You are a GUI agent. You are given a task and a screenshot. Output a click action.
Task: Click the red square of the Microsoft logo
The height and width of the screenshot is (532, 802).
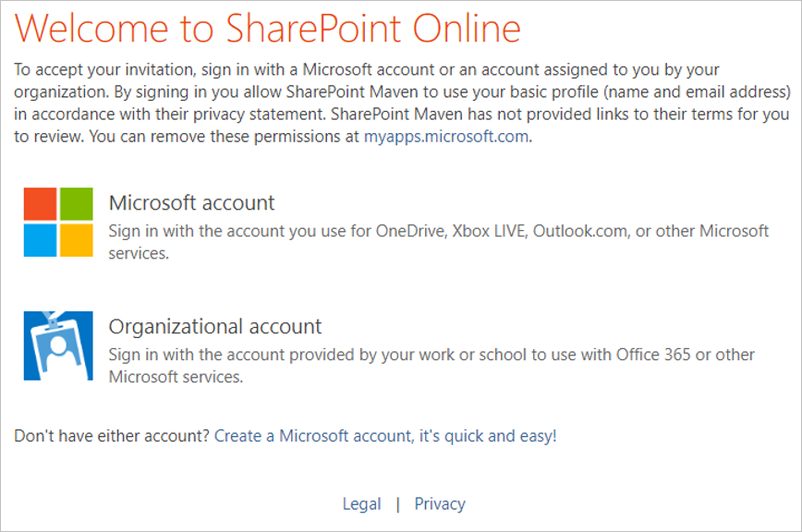(x=40, y=204)
